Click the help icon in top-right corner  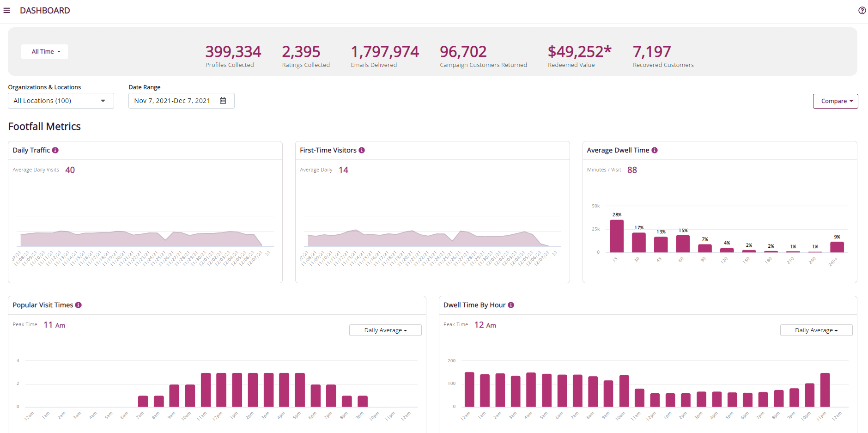click(861, 10)
